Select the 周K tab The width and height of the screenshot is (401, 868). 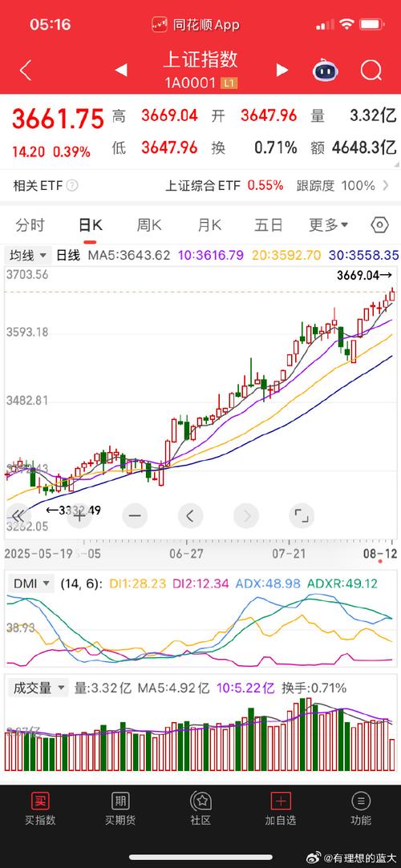[148, 225]
